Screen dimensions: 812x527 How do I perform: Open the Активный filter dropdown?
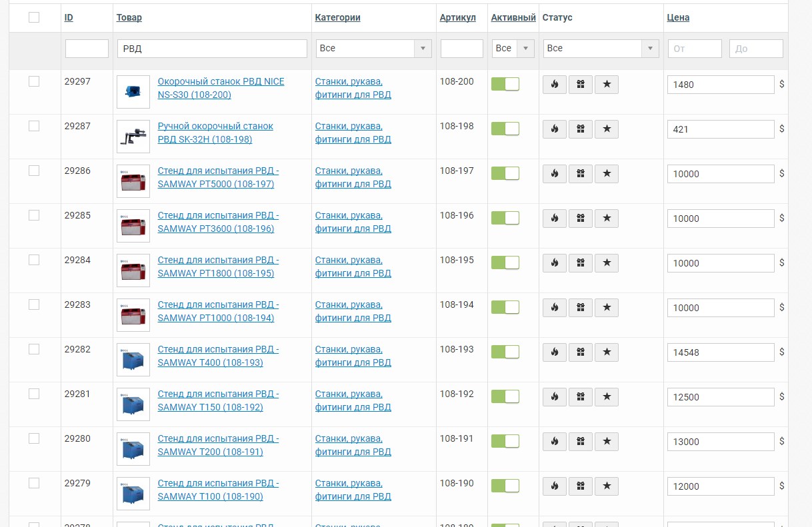click(x=513, y=48)
